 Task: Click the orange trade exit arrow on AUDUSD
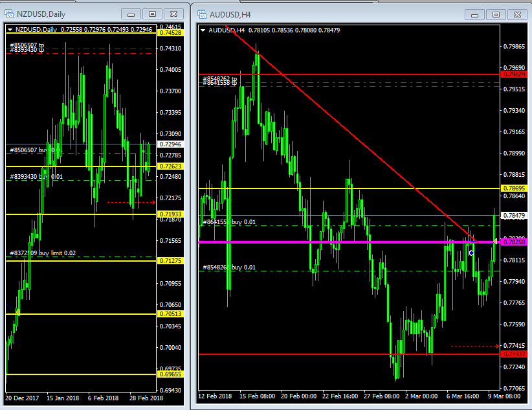point(495,241)
